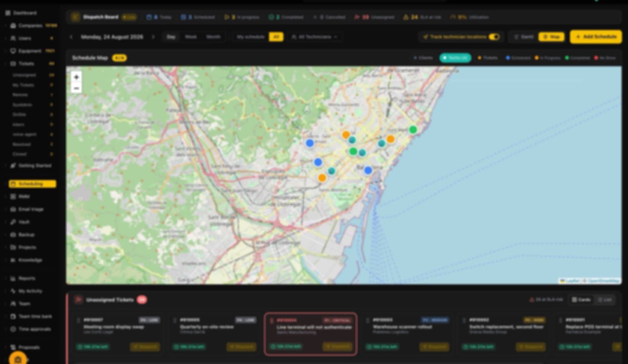Toggle the Clients map layer filter

tap(423, 58)
